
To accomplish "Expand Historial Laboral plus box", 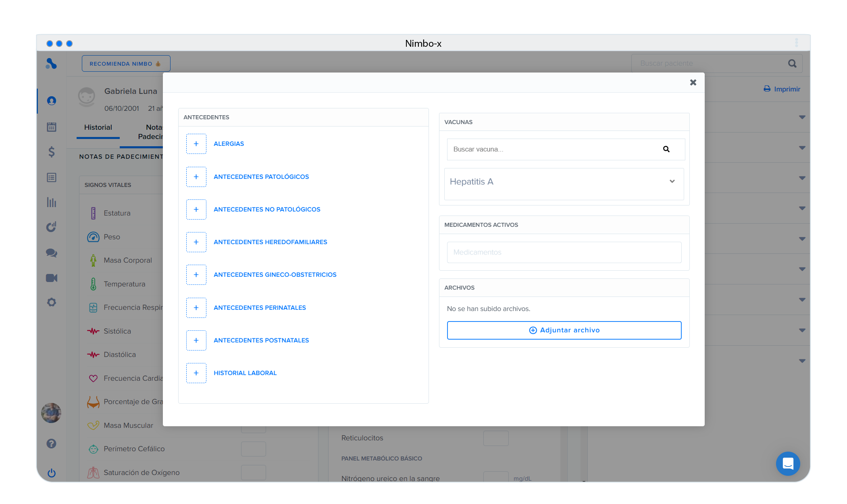I will pos(196,373).
